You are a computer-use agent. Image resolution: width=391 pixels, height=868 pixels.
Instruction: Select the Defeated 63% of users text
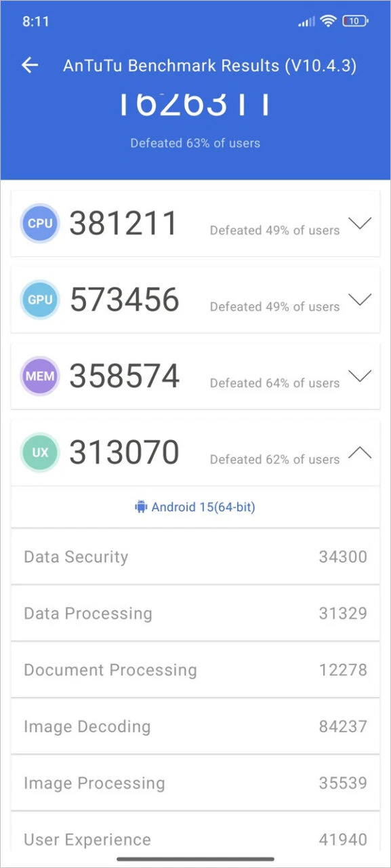coord(195,143)
